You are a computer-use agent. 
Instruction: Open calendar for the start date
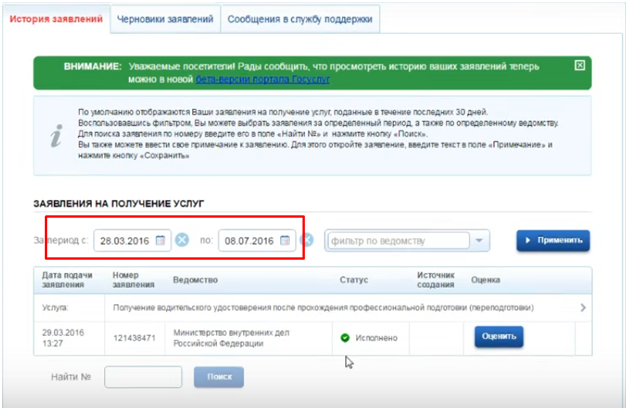tap(162, 240)
